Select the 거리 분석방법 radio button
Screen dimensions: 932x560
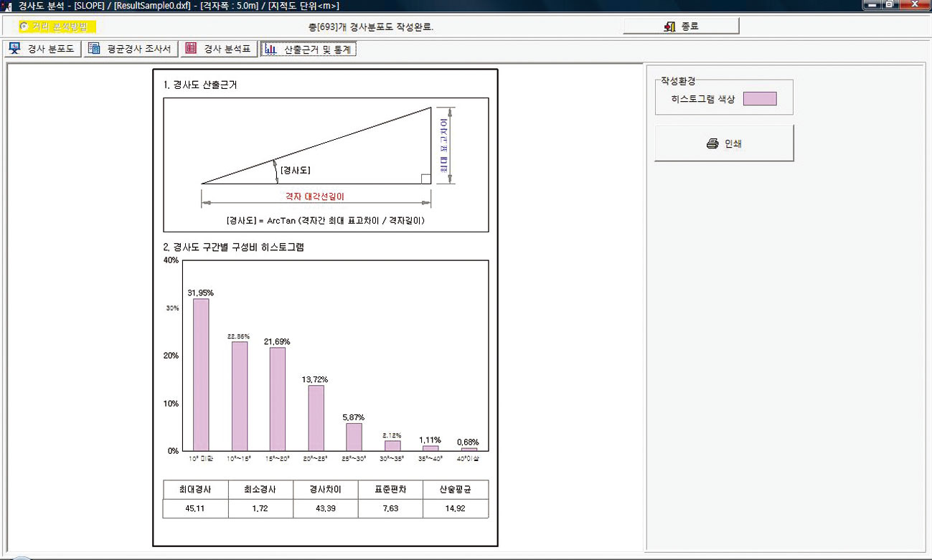(24, 27)
